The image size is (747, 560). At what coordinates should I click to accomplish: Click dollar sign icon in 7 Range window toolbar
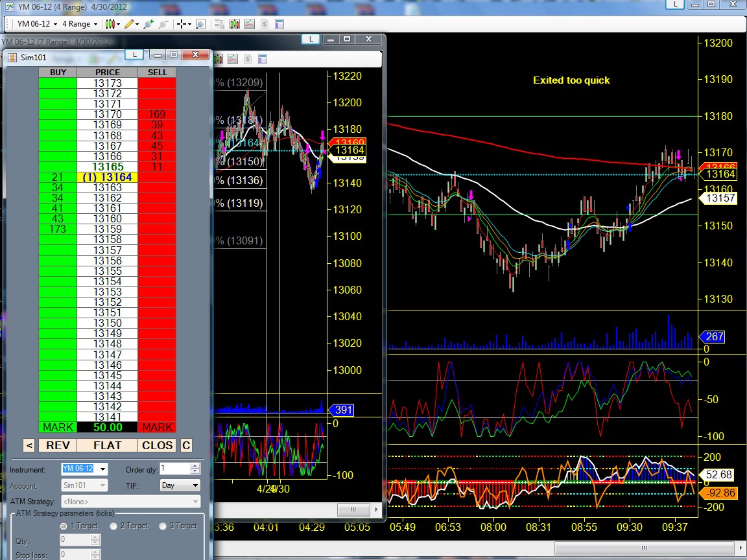click(x=247, y=59)
